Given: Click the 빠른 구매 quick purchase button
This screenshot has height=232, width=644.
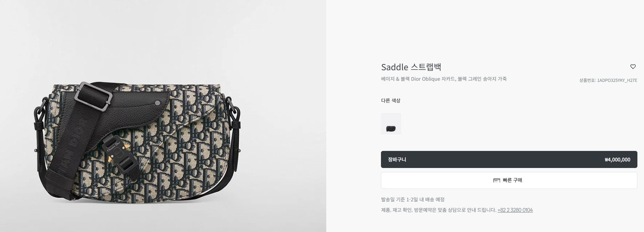Looking at the screenshot, I should point(509,180).
